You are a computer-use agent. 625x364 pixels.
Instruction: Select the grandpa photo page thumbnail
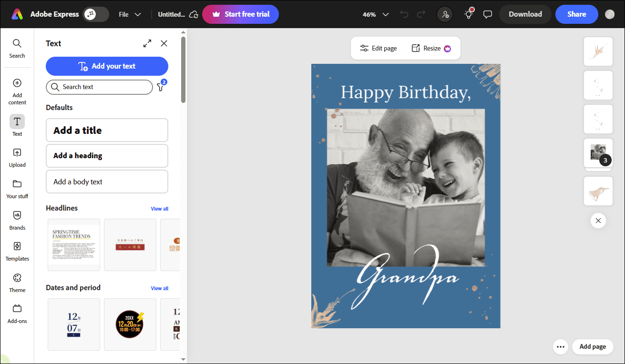(x=598, y=152)
